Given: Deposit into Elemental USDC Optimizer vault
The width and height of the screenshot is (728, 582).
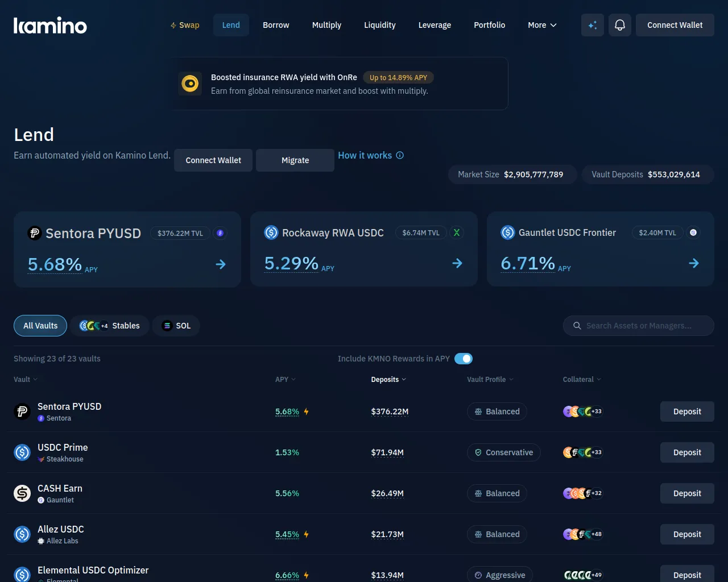Looking at the screenshot, I should tap(687, 574).
